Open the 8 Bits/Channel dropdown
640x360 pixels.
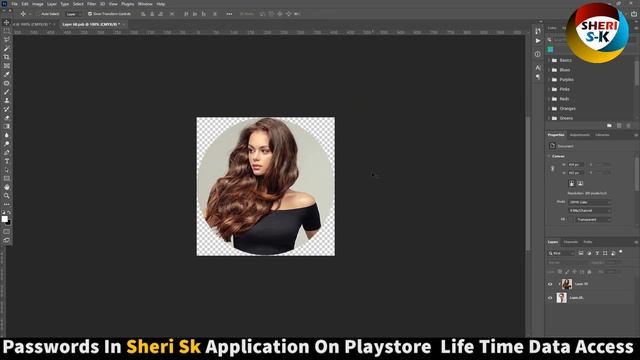click(590, 211)
